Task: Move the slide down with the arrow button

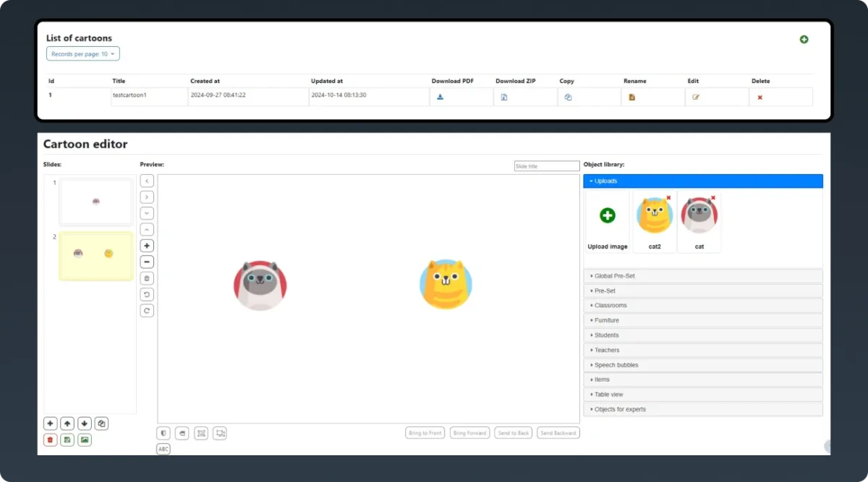Action: point(85,423)
